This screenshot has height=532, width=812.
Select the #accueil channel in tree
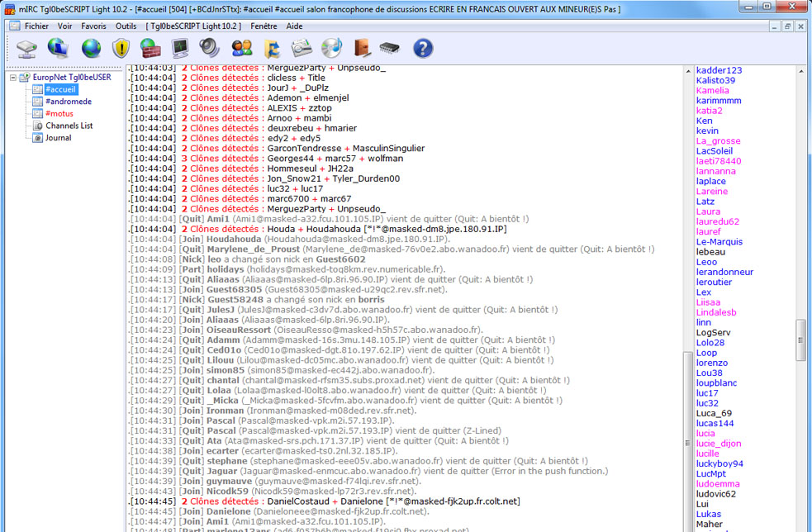click(60, 89)
